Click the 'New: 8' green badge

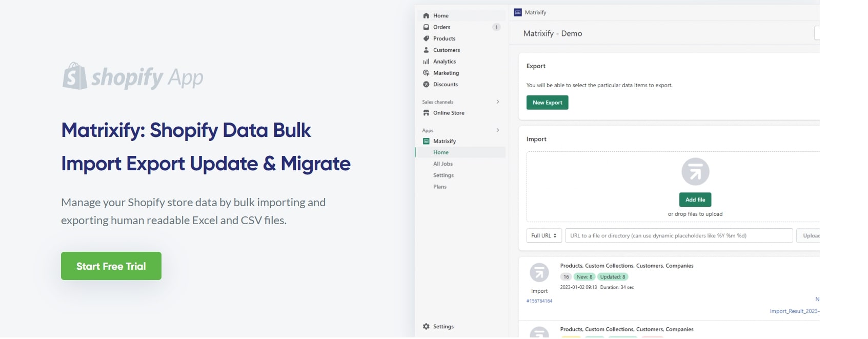[x=584, y=277]
